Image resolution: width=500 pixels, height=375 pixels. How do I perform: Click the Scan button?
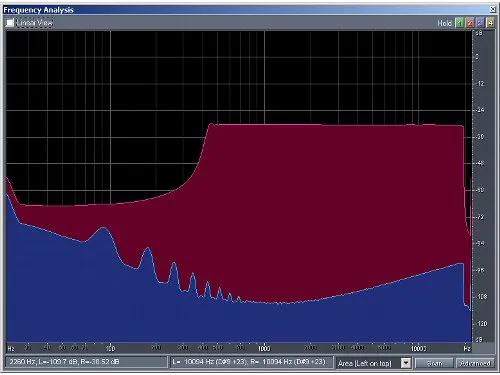434,363
